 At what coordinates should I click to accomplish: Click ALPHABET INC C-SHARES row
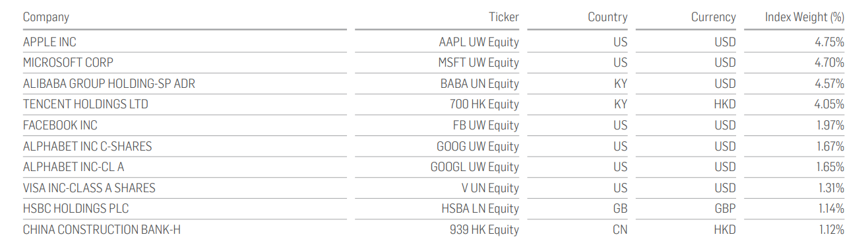434,146
